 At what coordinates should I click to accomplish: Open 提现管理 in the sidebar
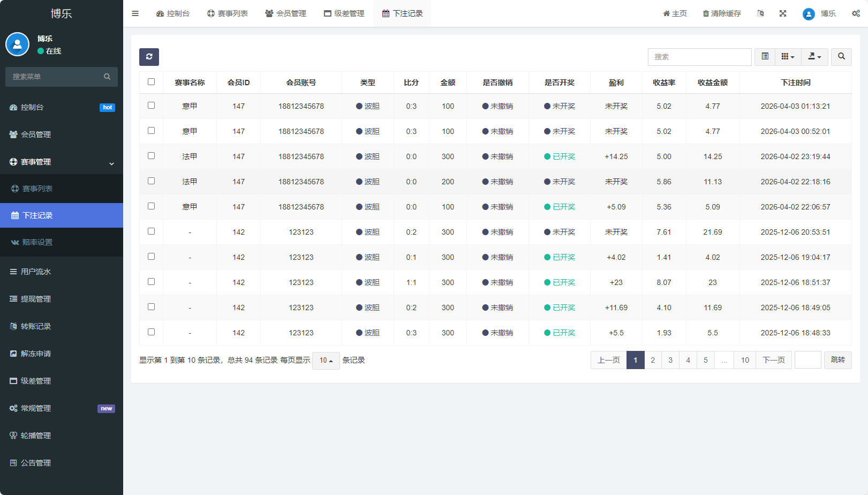(62, 299)
